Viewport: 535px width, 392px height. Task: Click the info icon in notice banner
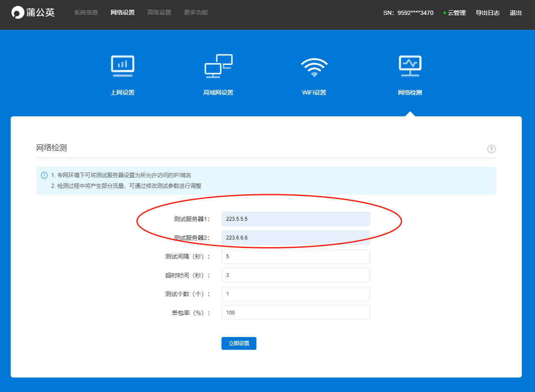44,175
